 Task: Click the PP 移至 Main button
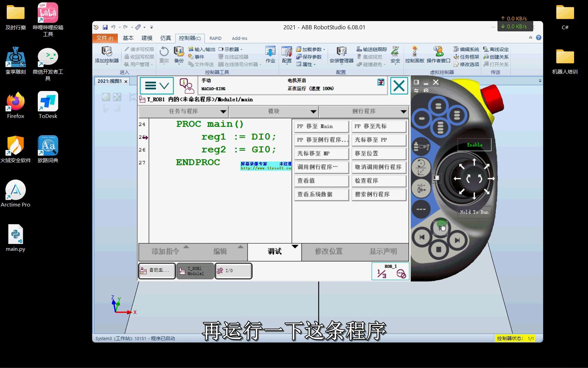click(x=322, y=126)
